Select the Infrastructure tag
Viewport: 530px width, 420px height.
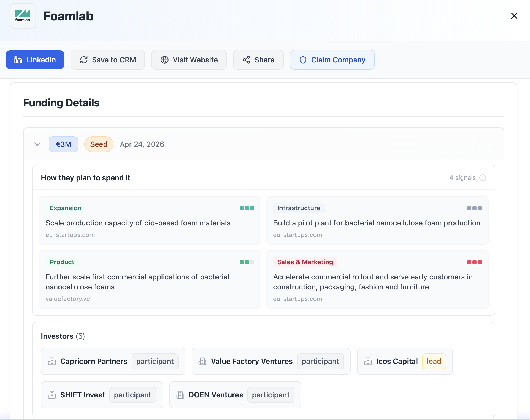[299, 208]
